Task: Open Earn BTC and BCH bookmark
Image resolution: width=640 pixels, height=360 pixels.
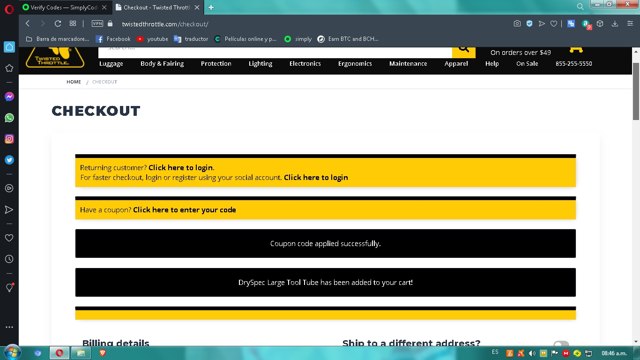Action: tap(348, 39)
